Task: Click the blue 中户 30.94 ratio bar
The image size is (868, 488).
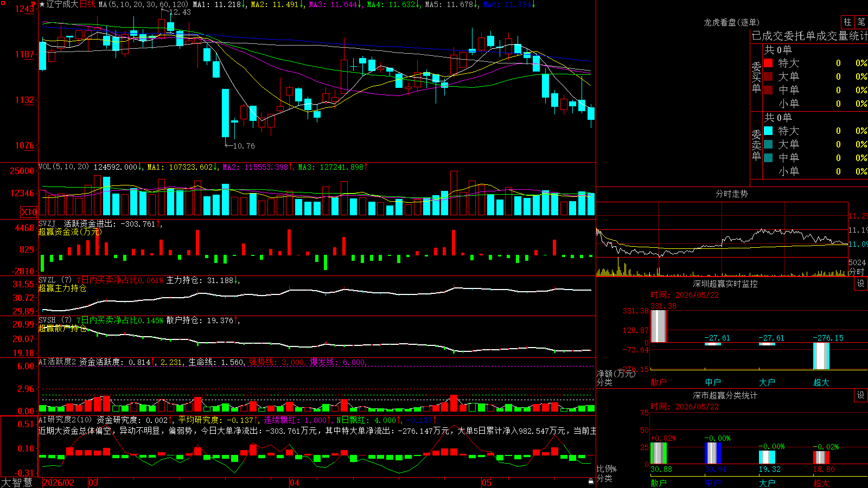Action: pos(713,453)
